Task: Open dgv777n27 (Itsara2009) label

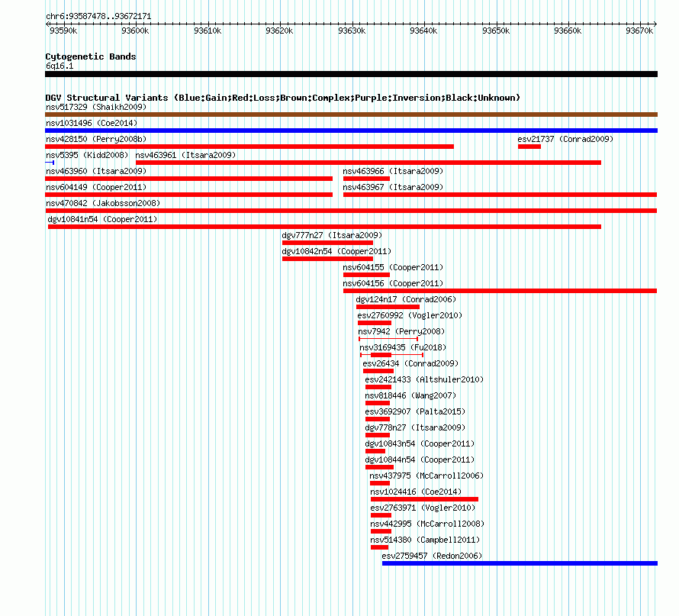Action: point(332,235)
